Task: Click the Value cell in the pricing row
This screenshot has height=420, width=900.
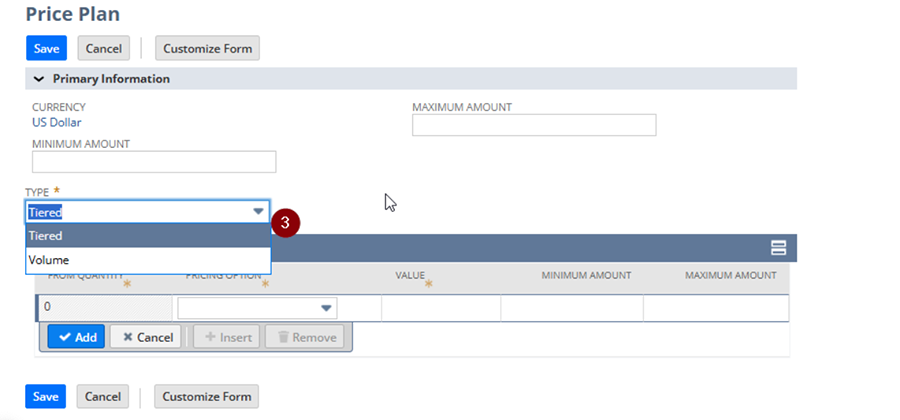Action: tap(440, 307)
